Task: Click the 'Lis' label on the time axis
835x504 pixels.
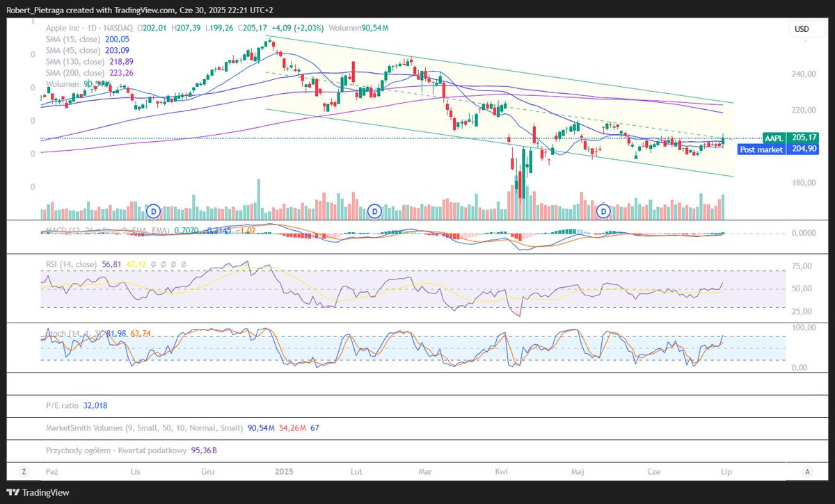Action: pos(136,471)
